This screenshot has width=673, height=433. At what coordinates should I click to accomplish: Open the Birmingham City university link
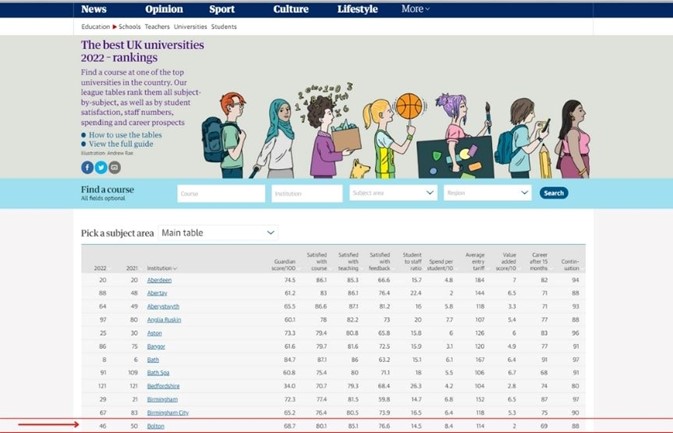pyautogui.click(x=168, y=412)
